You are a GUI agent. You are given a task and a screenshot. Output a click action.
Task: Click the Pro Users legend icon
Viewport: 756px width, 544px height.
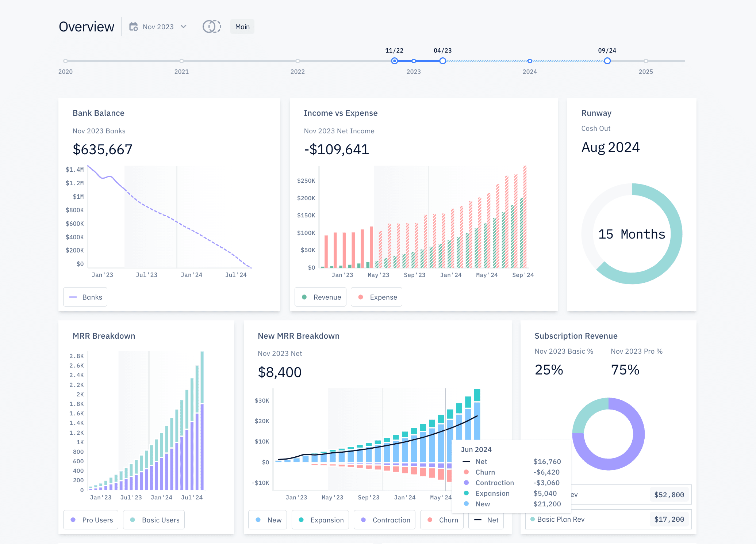[x=74, y=520]
